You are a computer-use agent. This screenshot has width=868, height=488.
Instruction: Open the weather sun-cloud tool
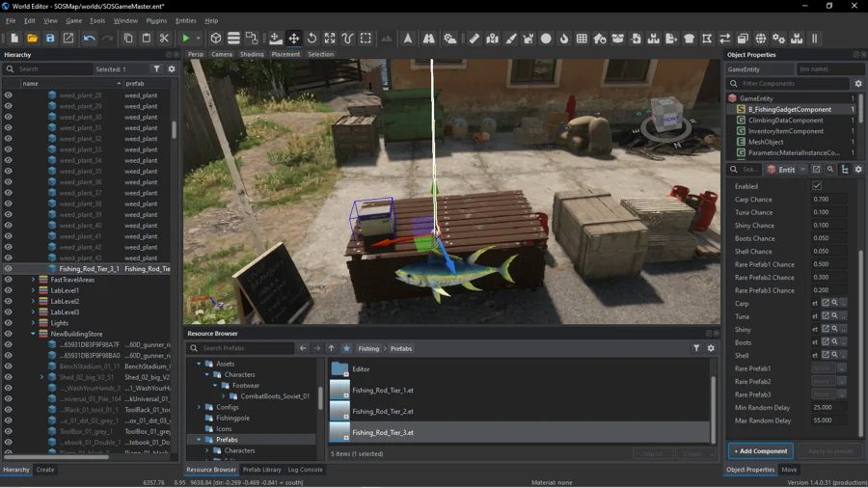tap(450, 39)
